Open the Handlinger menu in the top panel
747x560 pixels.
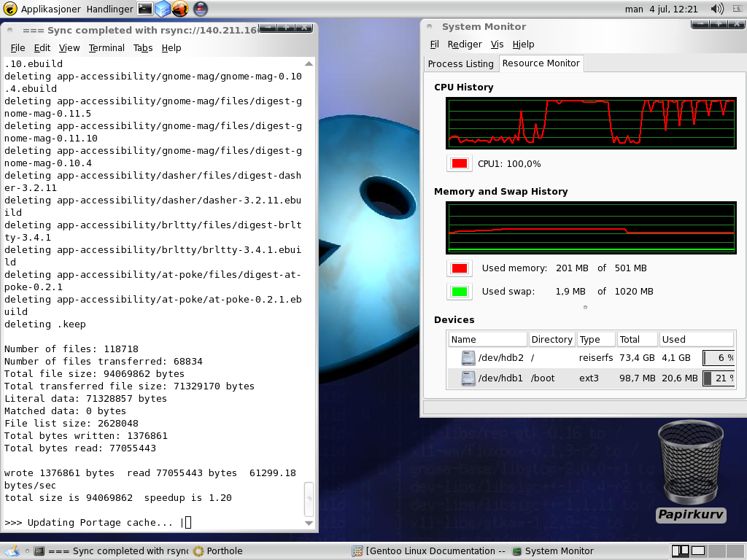[x=109, y=9]
